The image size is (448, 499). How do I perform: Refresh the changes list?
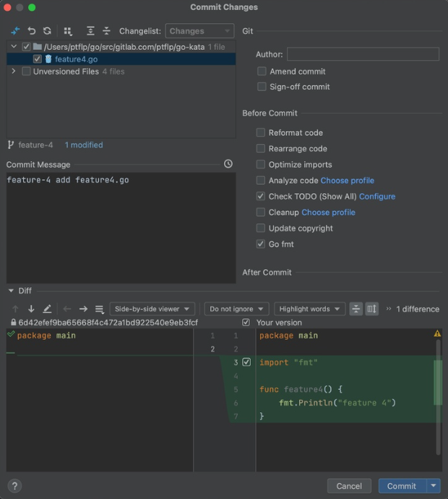point(47,31)
